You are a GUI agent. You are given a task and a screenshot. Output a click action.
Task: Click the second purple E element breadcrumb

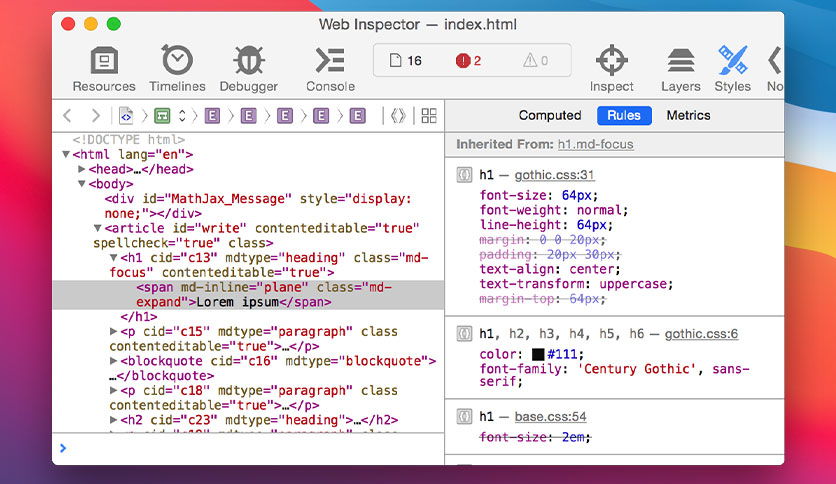(248, 116)
